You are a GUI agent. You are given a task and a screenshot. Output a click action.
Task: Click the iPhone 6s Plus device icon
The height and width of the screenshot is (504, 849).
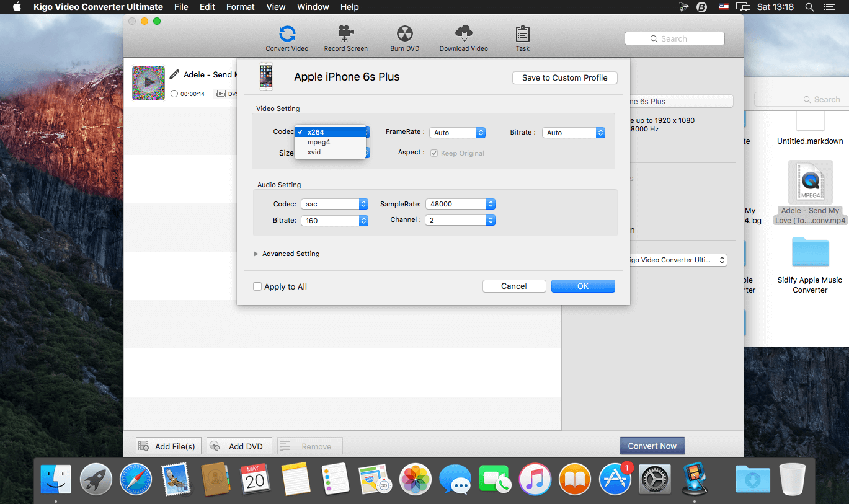266,77
